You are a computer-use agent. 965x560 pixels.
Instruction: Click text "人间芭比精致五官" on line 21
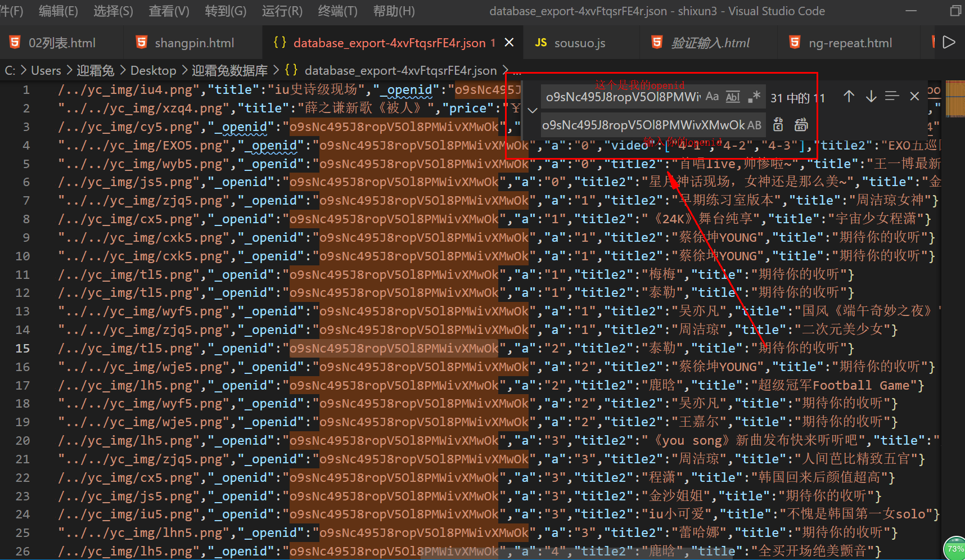(856, 459)
